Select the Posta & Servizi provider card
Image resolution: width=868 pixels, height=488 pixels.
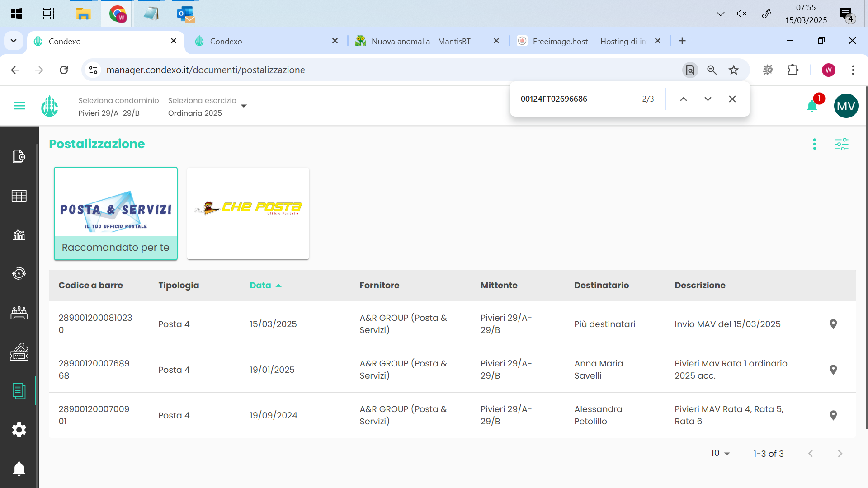click(116, 213)
